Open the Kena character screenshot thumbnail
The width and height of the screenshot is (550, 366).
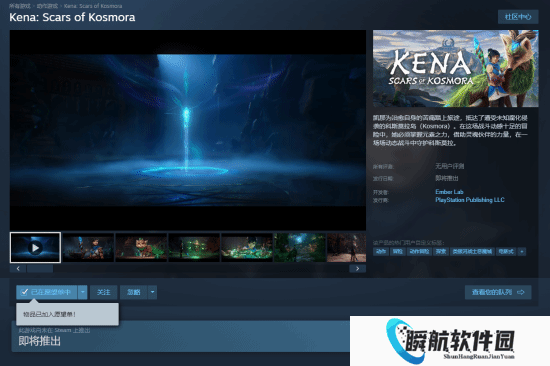coord(88,247)
